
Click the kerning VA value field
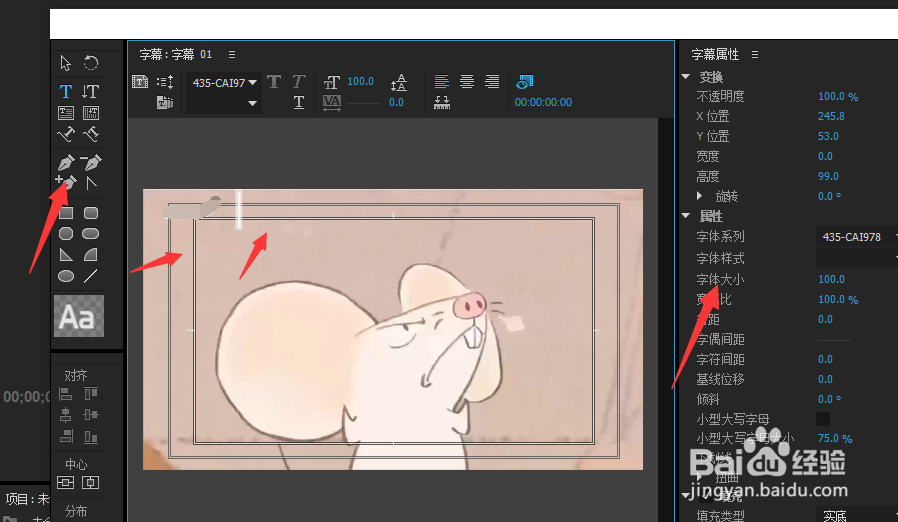point(363,103)
